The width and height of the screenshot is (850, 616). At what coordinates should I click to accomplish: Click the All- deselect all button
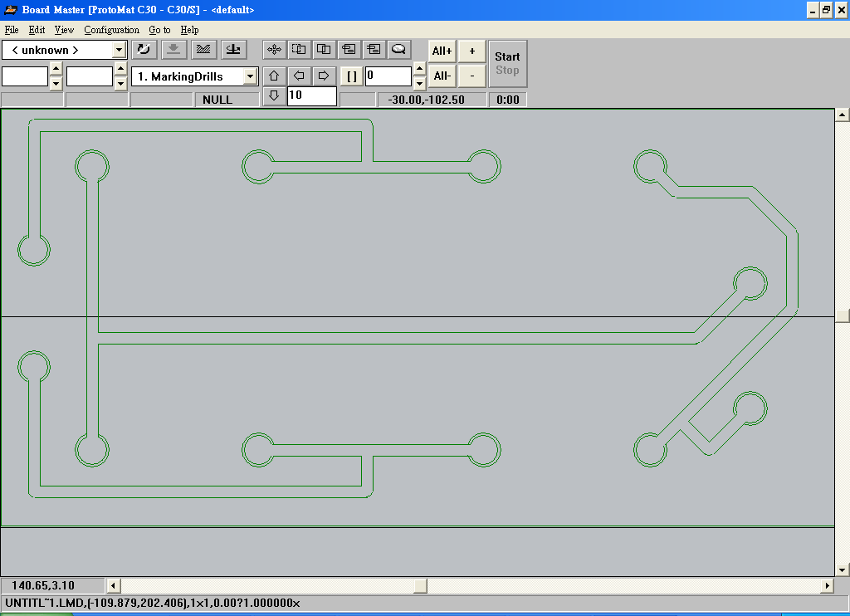(442, 76)
